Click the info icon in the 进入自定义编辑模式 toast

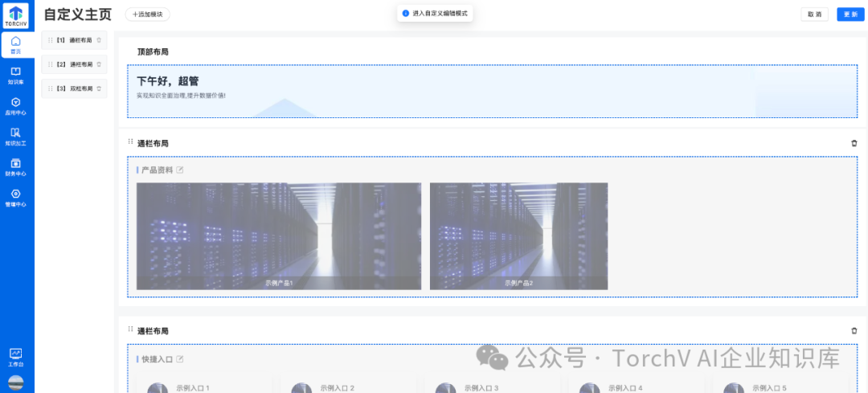point(406,14)
